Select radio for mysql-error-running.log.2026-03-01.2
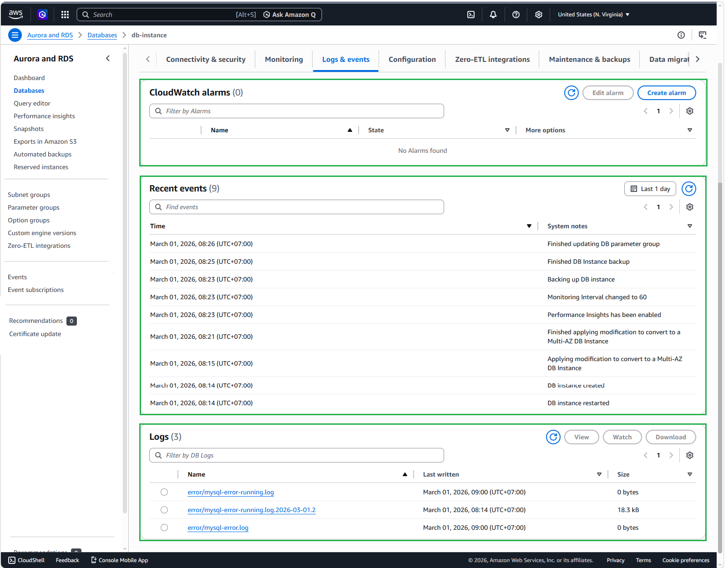The height and width of the screenshot is (568, 728). coord(164,510)
